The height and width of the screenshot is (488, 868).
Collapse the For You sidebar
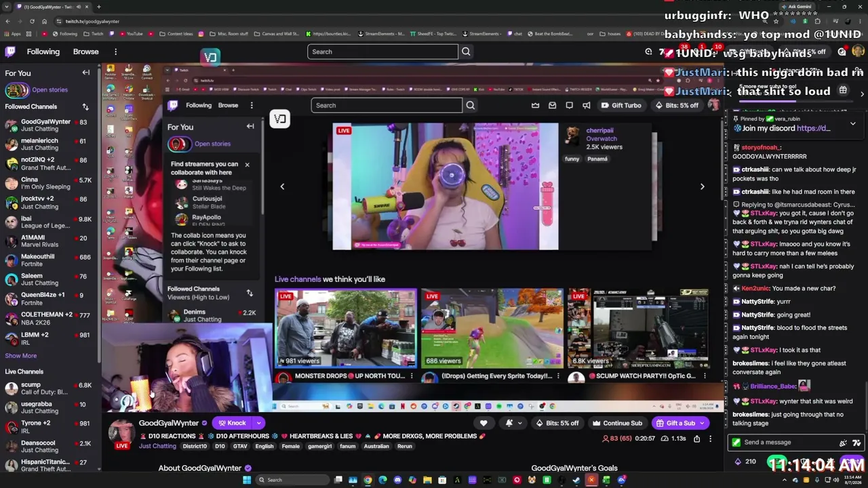tap(86, 73)
